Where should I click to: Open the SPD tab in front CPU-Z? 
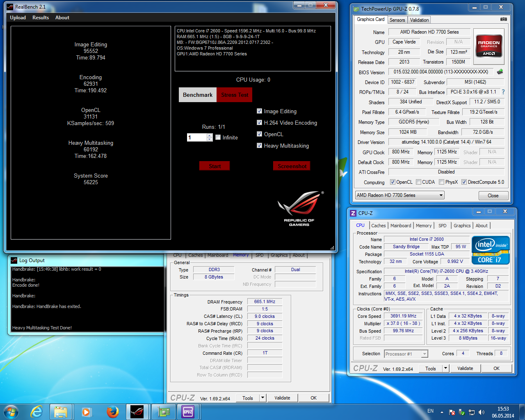coord(442,226)
